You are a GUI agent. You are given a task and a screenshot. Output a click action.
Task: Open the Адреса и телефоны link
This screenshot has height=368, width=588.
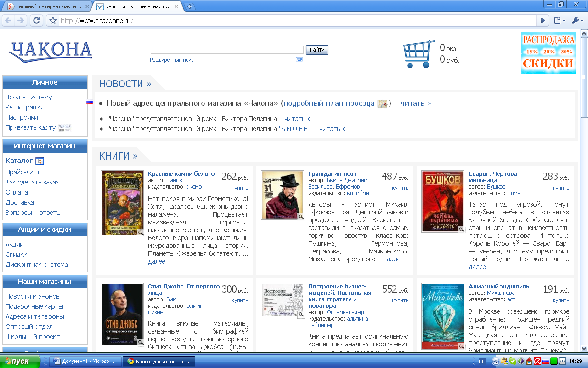[35, 316]
